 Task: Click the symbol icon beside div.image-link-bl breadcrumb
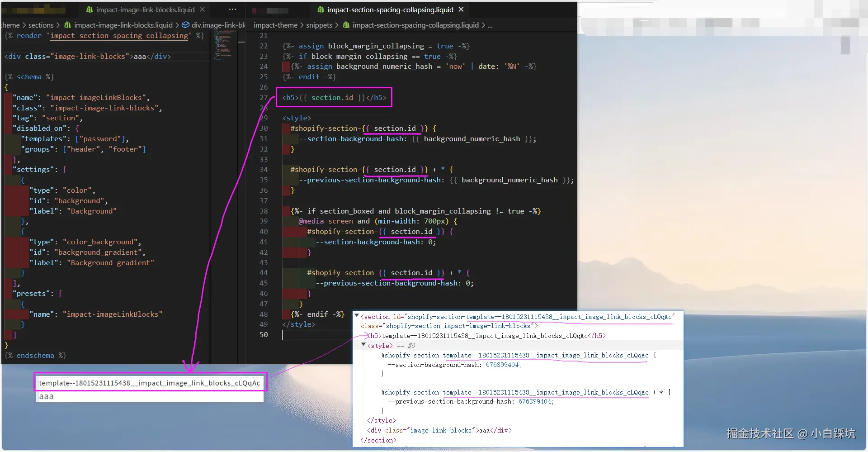pyautogui.click(x=185, y=25)
